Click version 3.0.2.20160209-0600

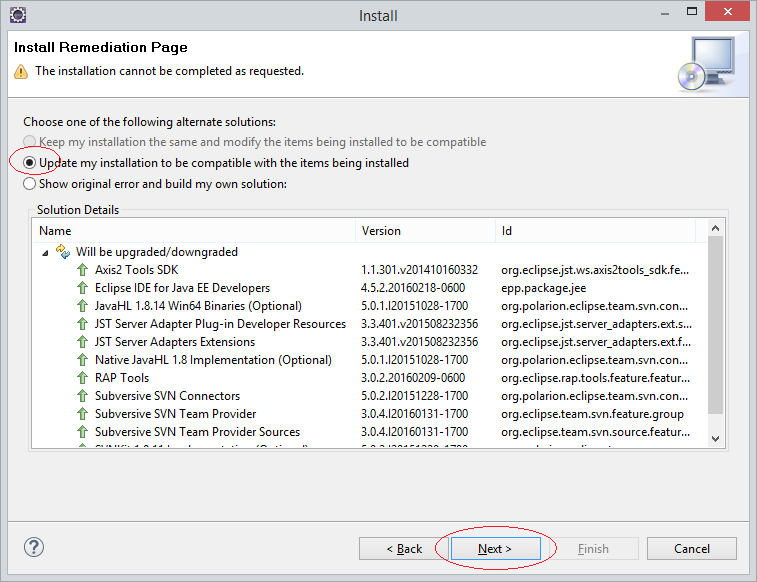click(x=413, y=378)
